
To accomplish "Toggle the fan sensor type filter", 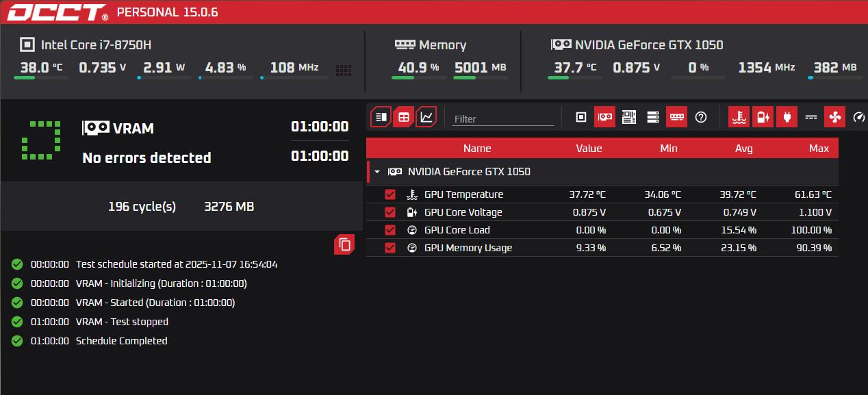I will pyautogui.click(x=834, y=117).
